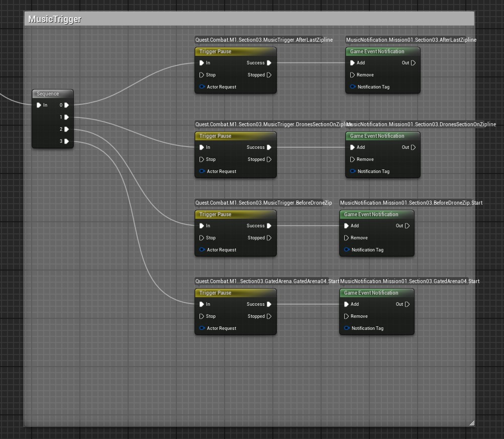Click the Notification Tag pin on AfterLastZipline notification node
The height and width of the screenshot is (439, 504).
tap(353, 86)
